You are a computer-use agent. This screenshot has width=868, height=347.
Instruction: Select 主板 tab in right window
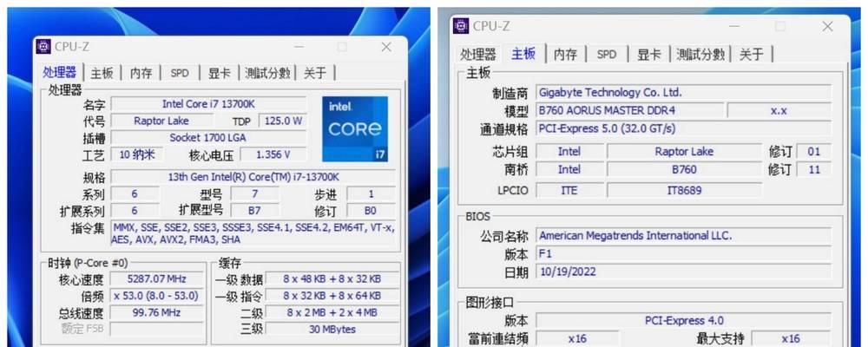click(x=523, y=54)
